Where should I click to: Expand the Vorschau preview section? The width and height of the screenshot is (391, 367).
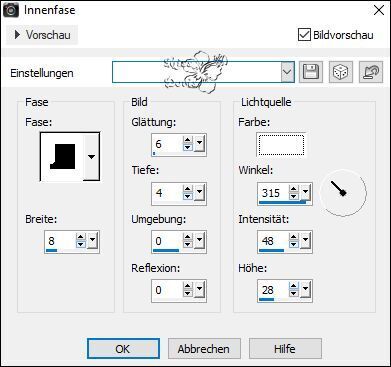click(42, 35)
